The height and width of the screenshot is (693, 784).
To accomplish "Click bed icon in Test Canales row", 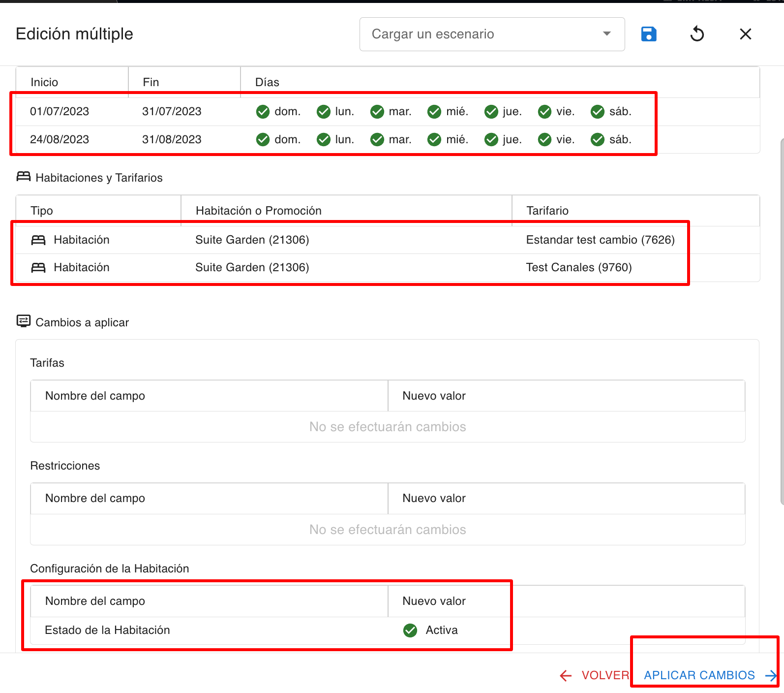I will (38, 268).
